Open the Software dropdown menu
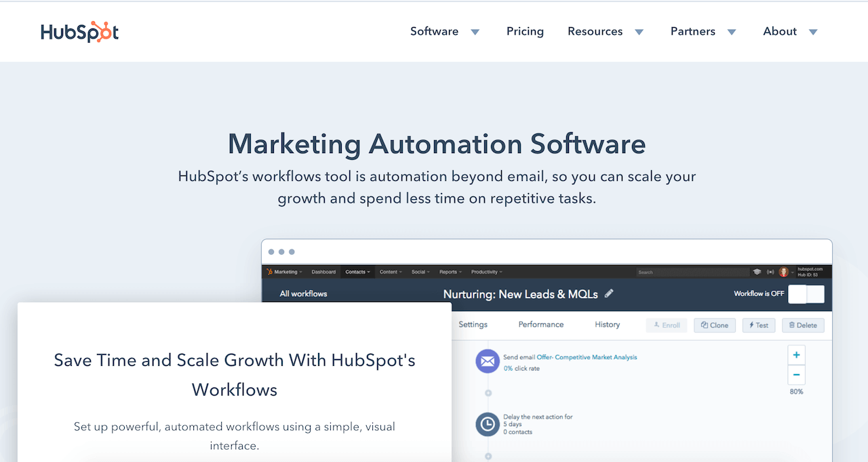 click(x=445, y=31)
